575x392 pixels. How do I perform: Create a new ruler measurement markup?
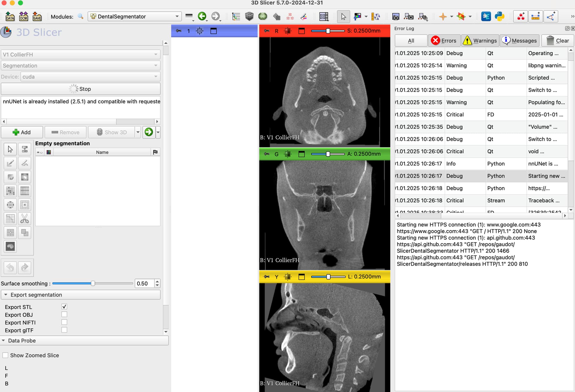[x=536, y=17]
